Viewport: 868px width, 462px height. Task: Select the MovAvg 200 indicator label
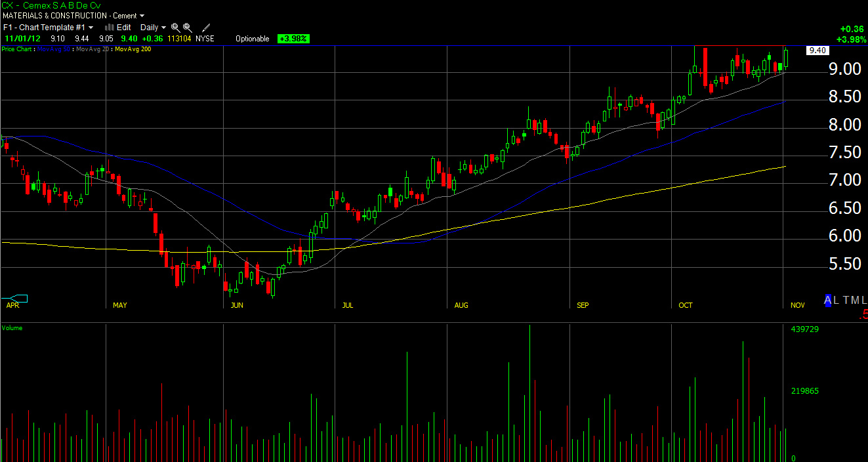point(133,49)
